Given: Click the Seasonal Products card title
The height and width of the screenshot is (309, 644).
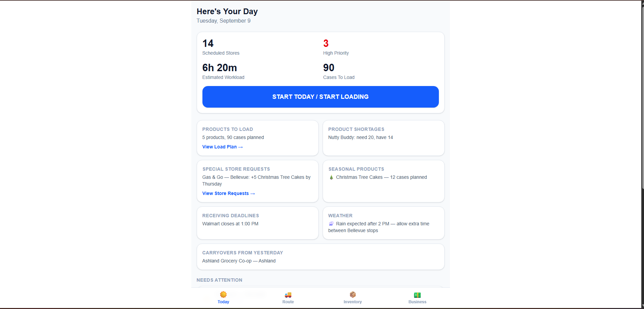Looking at the screenshot, I should [x=356, y=169].
